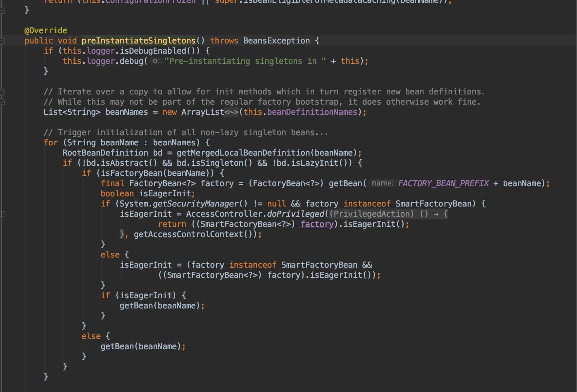Click the 'o:' parameter hint in logger.debug
Screen dimensions: 577x392
[x=156, y=61]
